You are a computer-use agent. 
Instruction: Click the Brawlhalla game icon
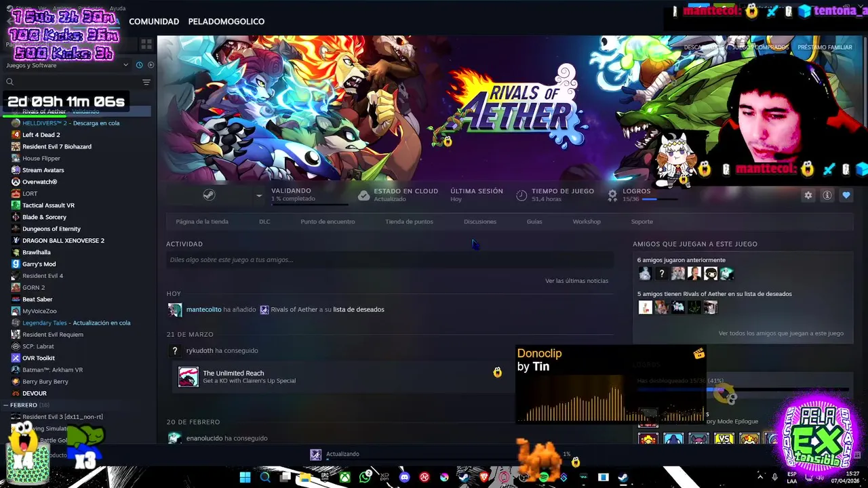click(x=16, y=252)
